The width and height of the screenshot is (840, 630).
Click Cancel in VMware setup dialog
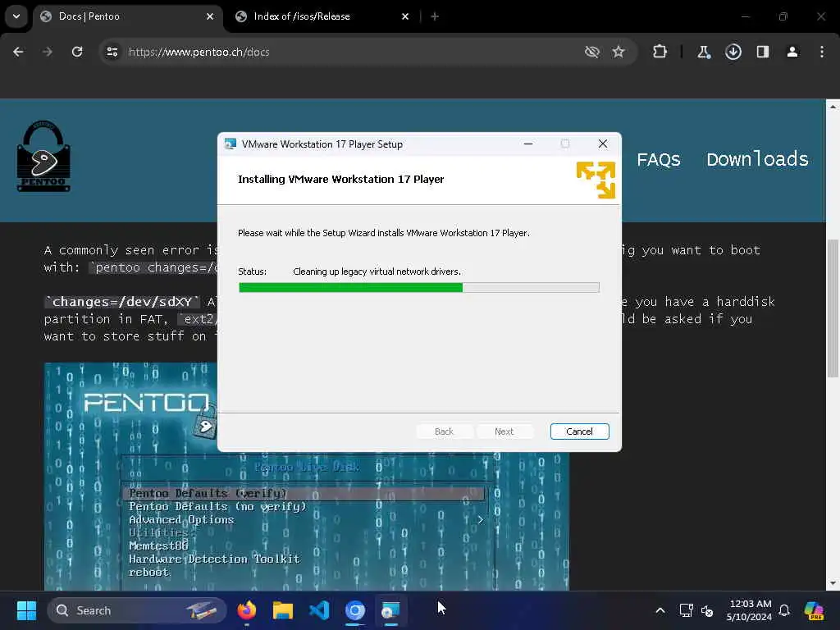coord(580,431)
